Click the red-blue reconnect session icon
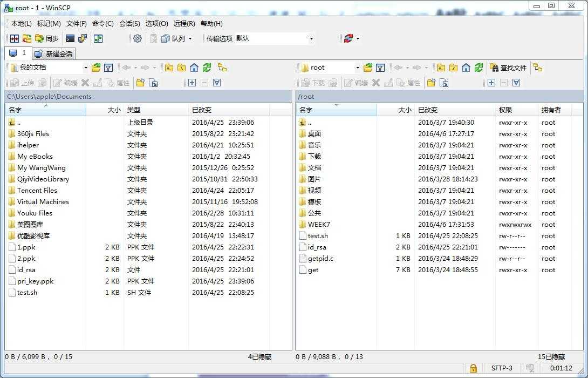Screen dimensions: 588x378 click(x=348, y=38)
